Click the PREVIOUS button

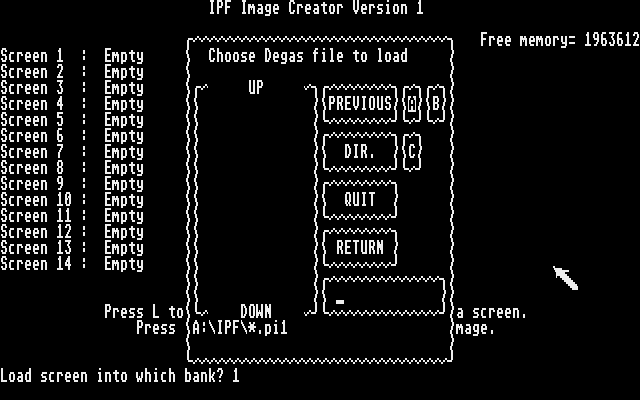360,103
